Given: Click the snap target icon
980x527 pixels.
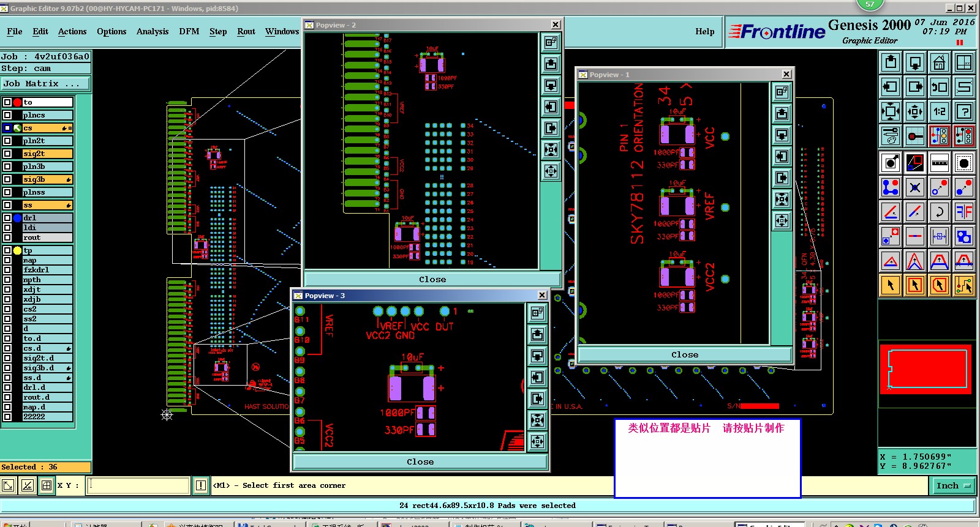Looking at the screenshot, I should point(915,136).
